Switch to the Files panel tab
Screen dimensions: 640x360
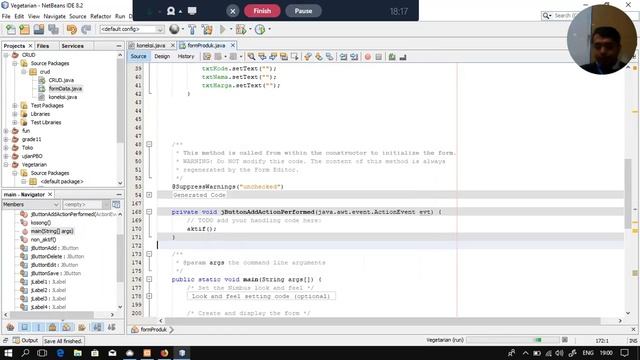[43, 46]
